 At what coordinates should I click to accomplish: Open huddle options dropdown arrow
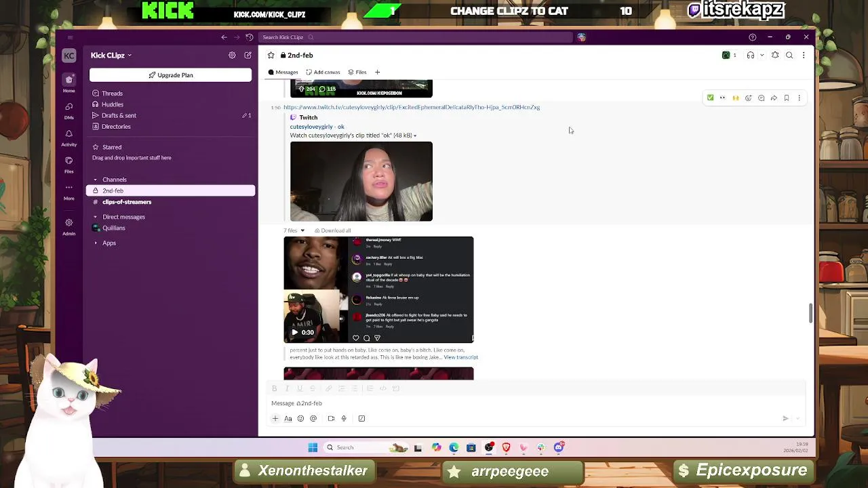[762, 55]
